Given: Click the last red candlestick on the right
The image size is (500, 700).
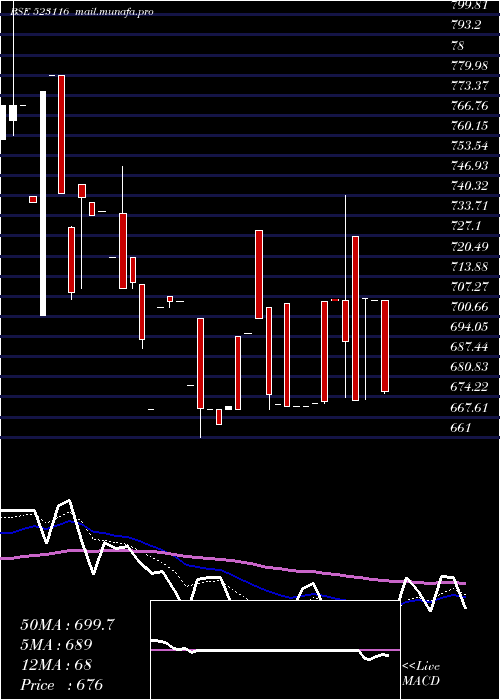Looking at the screenshot, I should [385, 346].
